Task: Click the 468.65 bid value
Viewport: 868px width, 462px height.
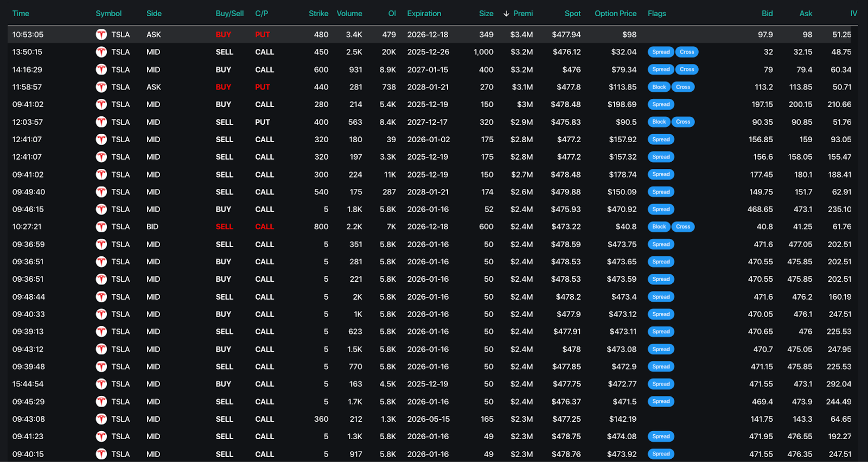Action: pos(760,210)
